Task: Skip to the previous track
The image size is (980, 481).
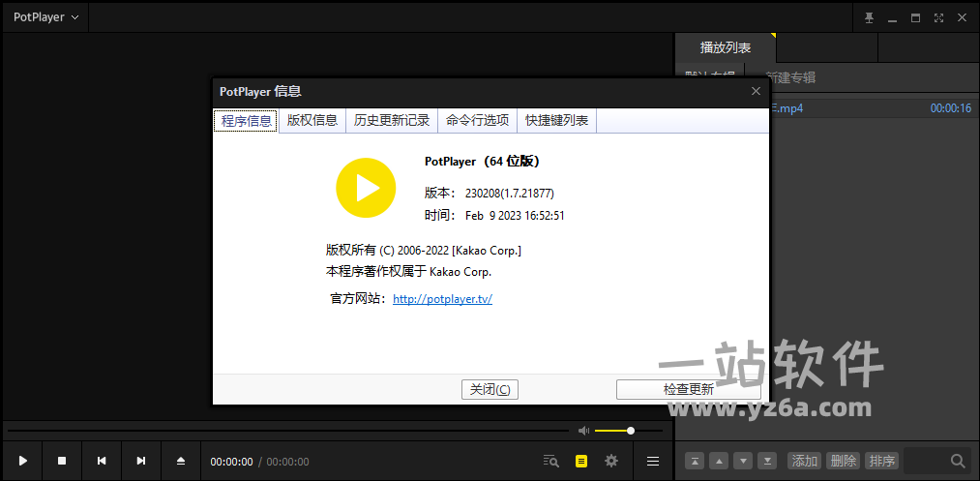Action: (102, 461)
